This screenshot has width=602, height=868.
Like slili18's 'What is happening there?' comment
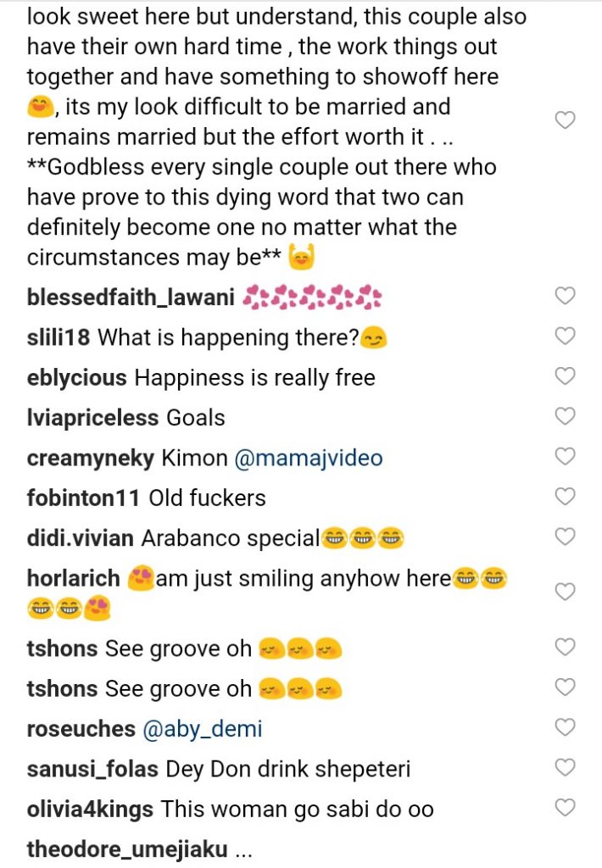click(565, 336)
